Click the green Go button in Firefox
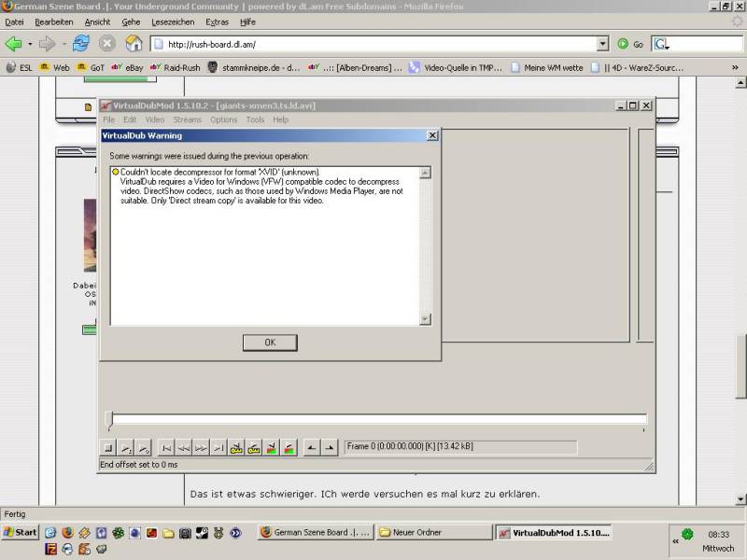This screenshot has width=747, height=560. coord(629,44)
